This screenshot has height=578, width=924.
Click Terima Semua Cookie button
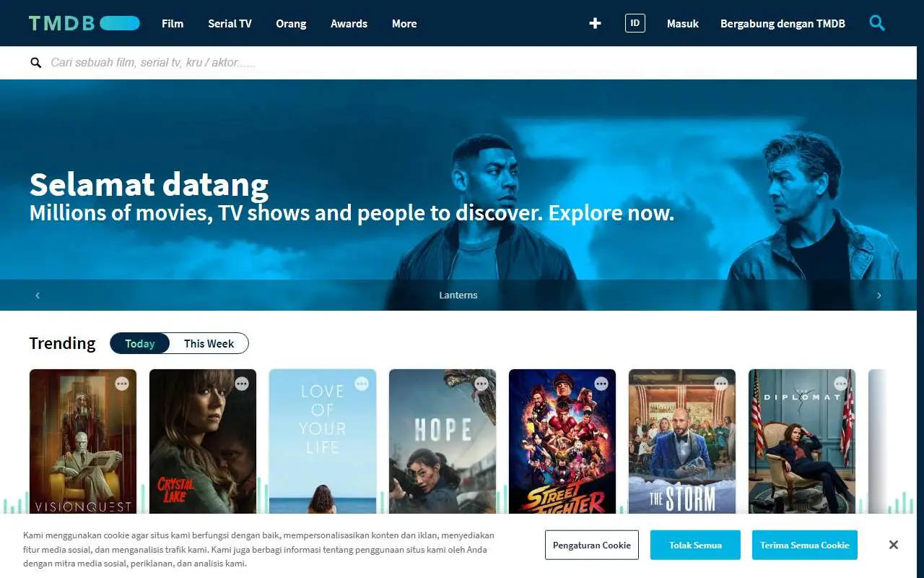click(x=804, y=545)
